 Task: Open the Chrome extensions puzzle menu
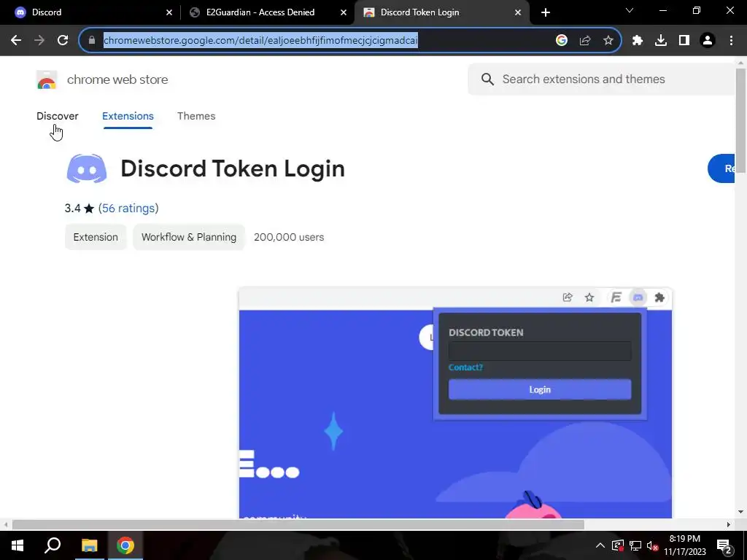[638, 41]
